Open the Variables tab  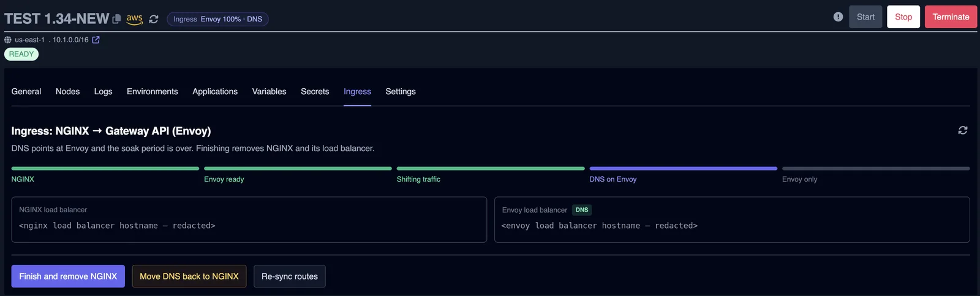(x=269, y=91)
